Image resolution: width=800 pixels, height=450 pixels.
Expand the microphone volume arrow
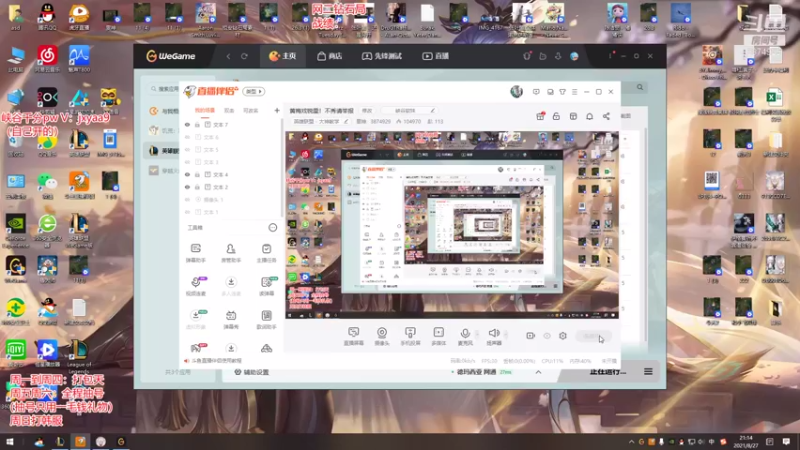[477, 335]
